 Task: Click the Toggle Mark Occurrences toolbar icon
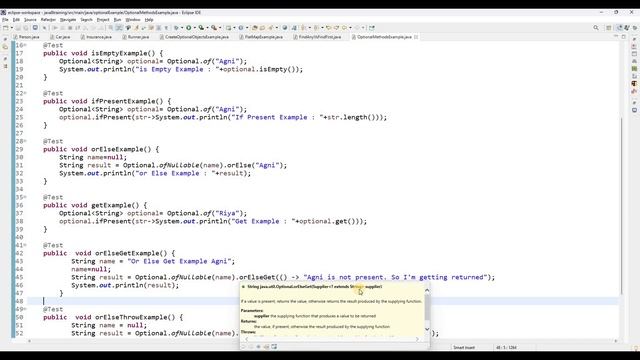(136, 28)
